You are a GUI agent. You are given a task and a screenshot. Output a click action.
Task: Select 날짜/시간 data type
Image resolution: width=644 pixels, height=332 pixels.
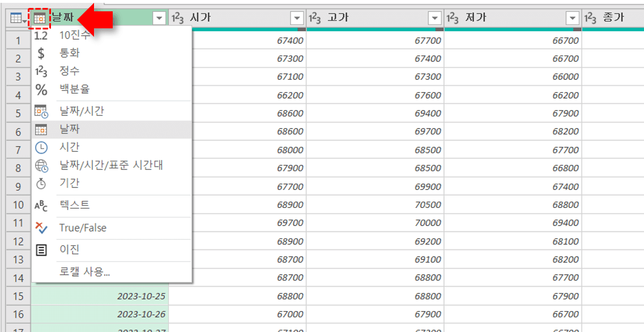112,111
